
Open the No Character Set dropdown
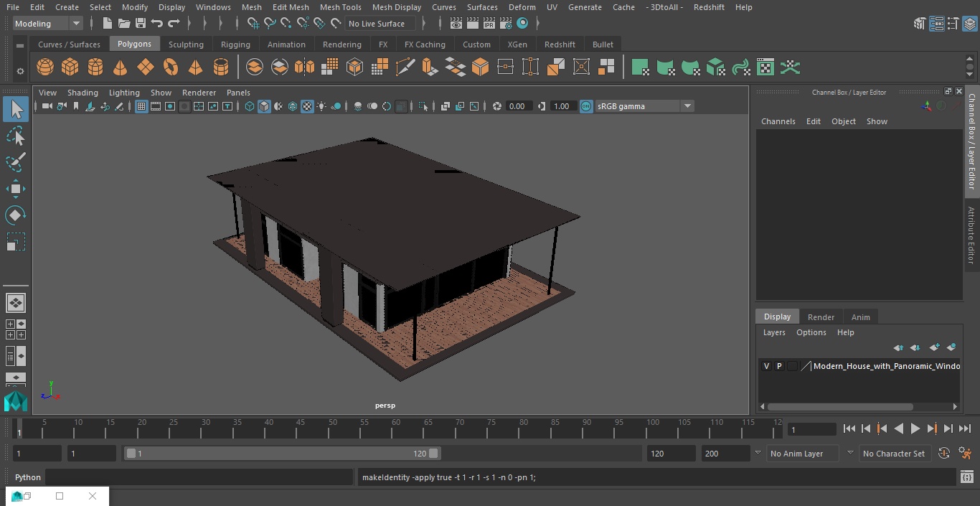[896, 454]
